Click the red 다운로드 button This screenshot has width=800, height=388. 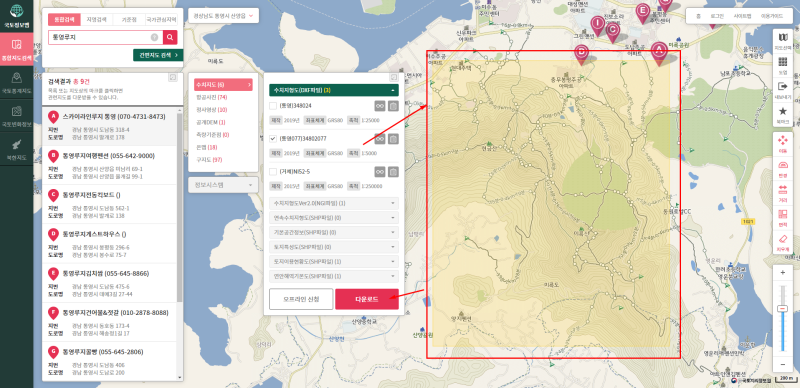pyautogui.click(x=367, y=299)
